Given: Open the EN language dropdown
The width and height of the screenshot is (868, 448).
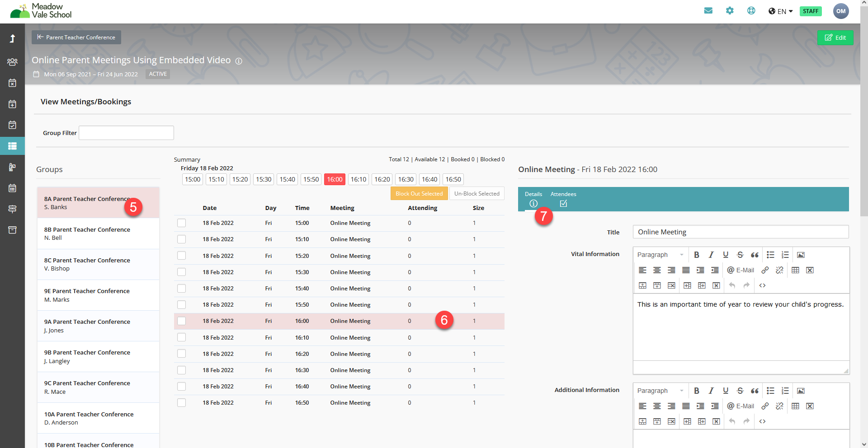Looking at the screenshot, I should pos(781,11).
